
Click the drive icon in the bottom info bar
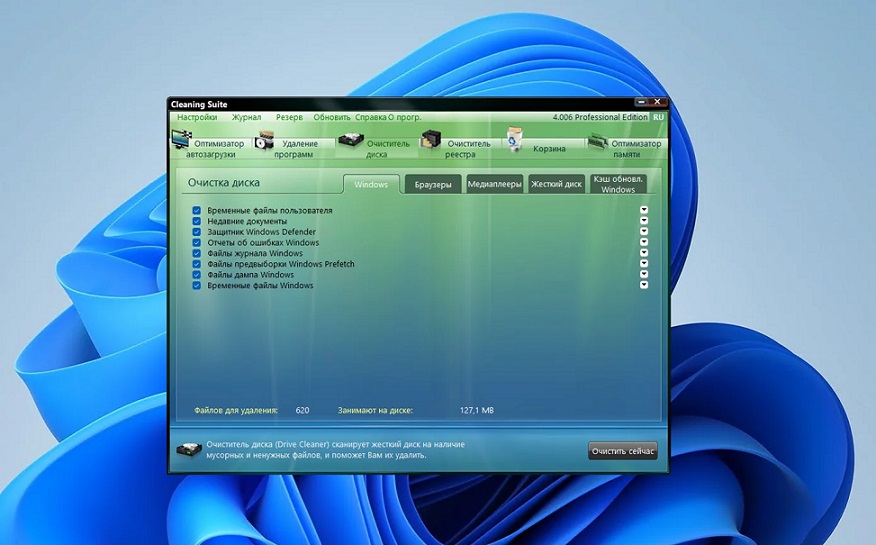click(x=188, y=450)
